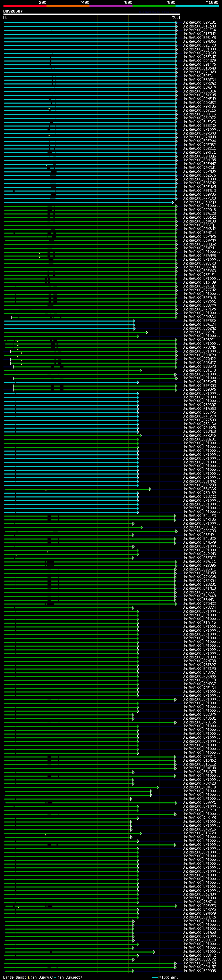Viewport: 222px width, 980px height.
Task: Open entry UniRef100_C0HEU9
Action: [x=199, y=99]
